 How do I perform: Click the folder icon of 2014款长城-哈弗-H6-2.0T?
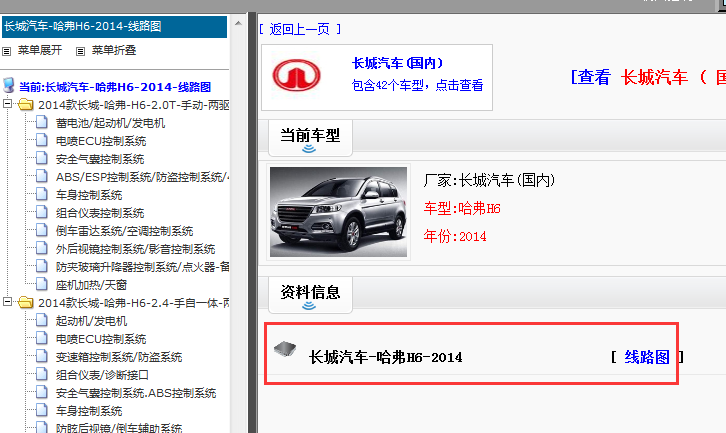tap(25, 105)
